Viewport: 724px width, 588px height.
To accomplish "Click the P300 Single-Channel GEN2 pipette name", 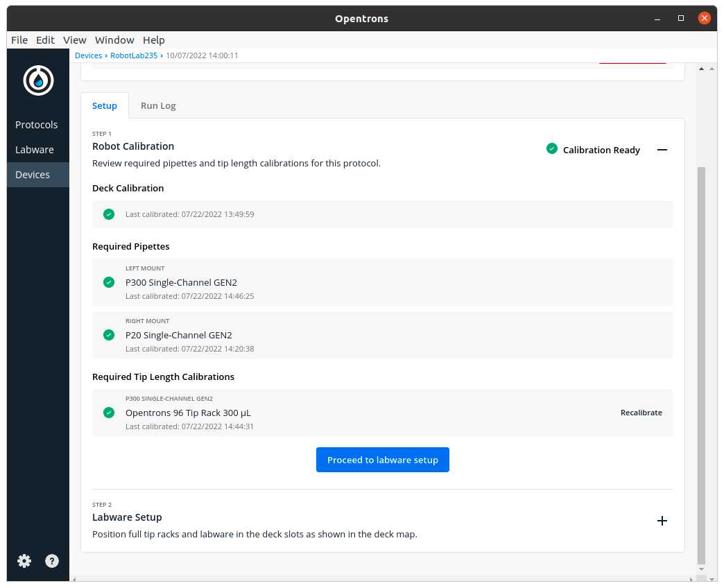I will coord(182,282).
